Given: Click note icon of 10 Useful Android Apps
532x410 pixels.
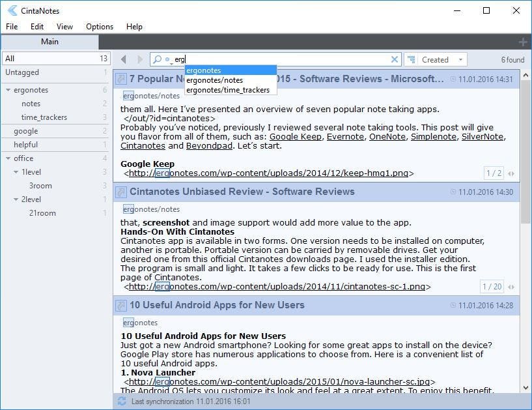Looking at the screenshot, I should 120,305.
